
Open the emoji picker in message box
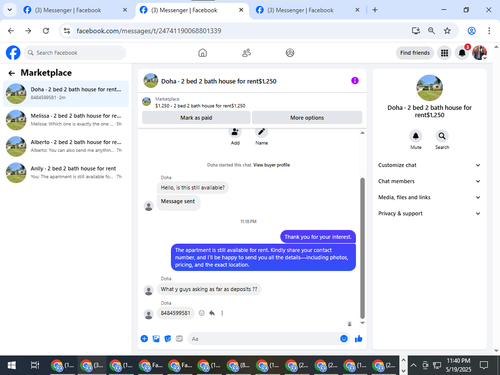pyautogui.click(x=344, y=339)
